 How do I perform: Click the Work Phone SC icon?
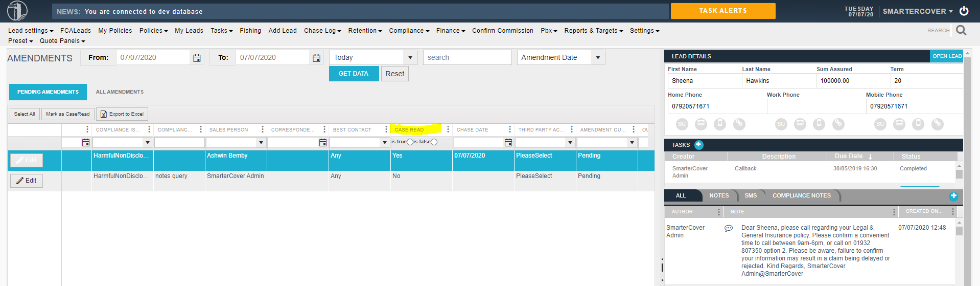[781, 124]
